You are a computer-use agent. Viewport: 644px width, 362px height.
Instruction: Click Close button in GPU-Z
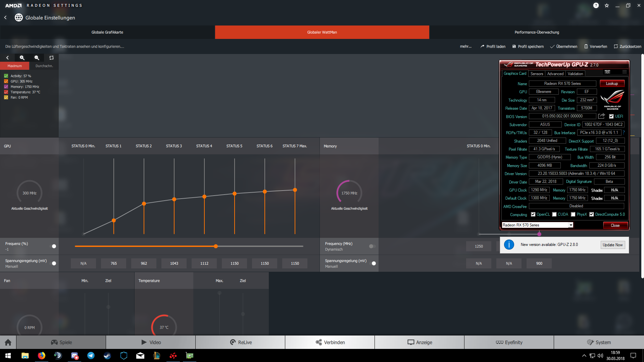[x=615, y=225]
